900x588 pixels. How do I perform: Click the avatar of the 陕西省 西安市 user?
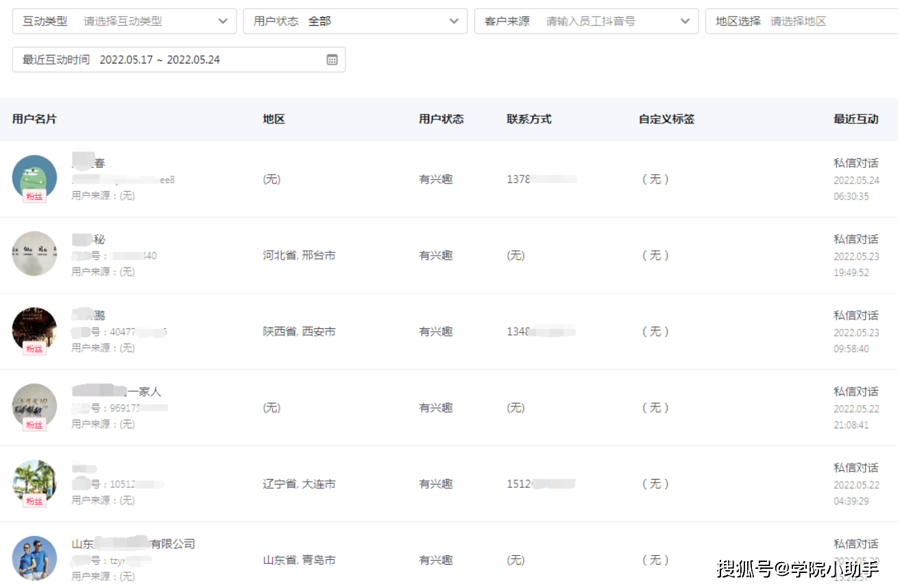pyautogui.click(x=34, y=329)
